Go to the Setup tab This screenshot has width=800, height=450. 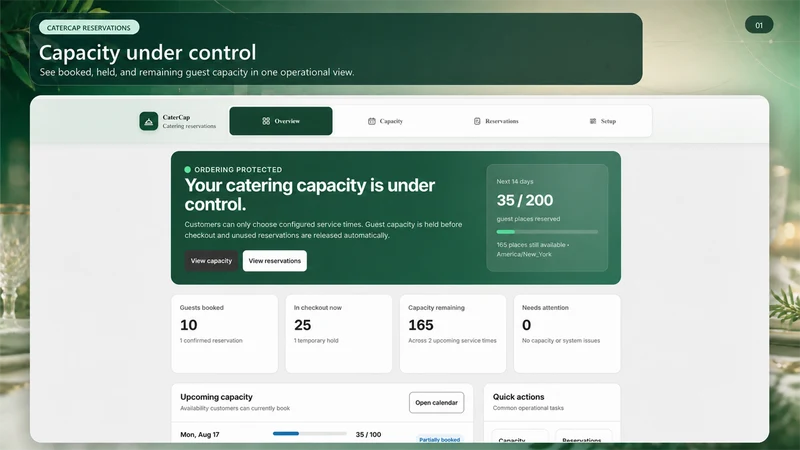pyautogui.click(x=603, y=121)
